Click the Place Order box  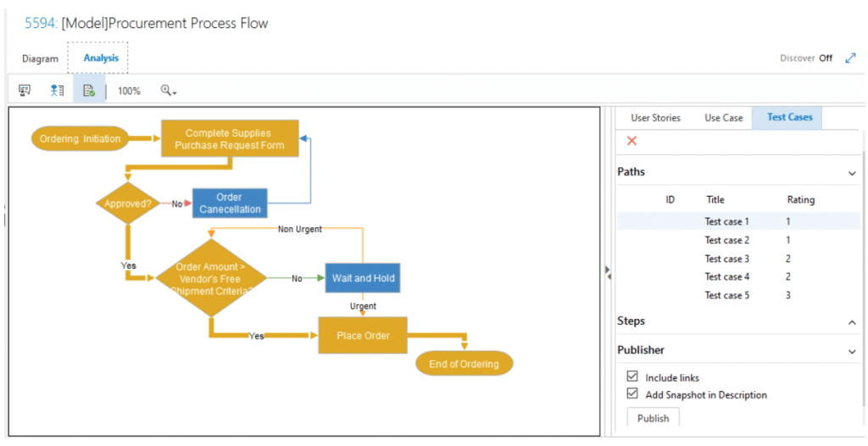tap(363, 335)
